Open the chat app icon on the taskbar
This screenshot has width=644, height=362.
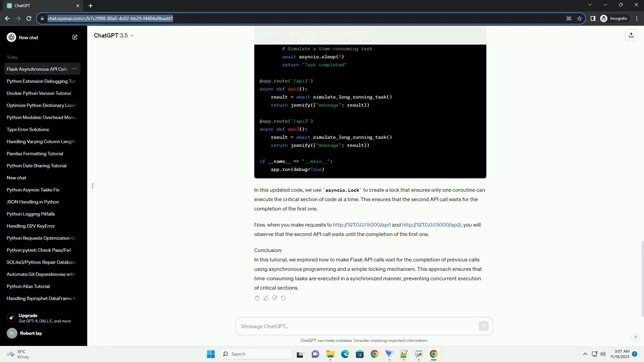(315, 354)
